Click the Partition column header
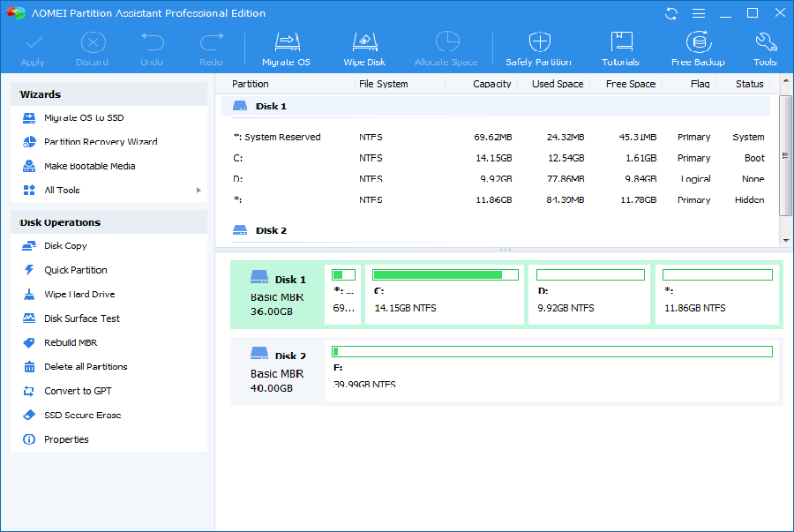Image resolution: width=794 pixels, height=532 pixels. 251,84
